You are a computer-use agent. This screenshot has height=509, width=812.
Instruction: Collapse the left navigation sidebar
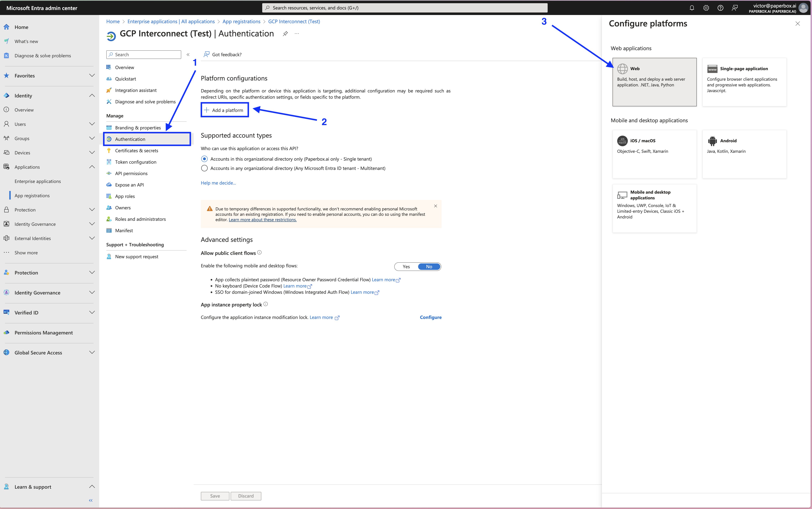click(x=90, y=500)
